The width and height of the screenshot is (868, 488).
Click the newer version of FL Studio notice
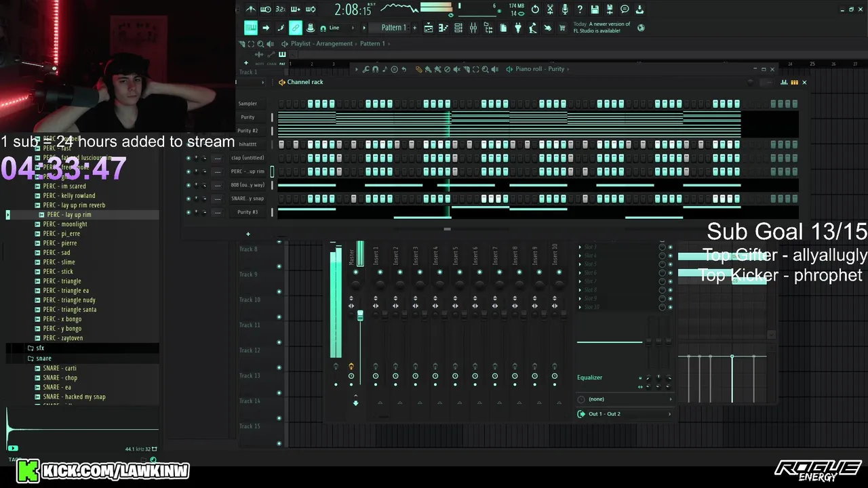[x=602, y=28]
